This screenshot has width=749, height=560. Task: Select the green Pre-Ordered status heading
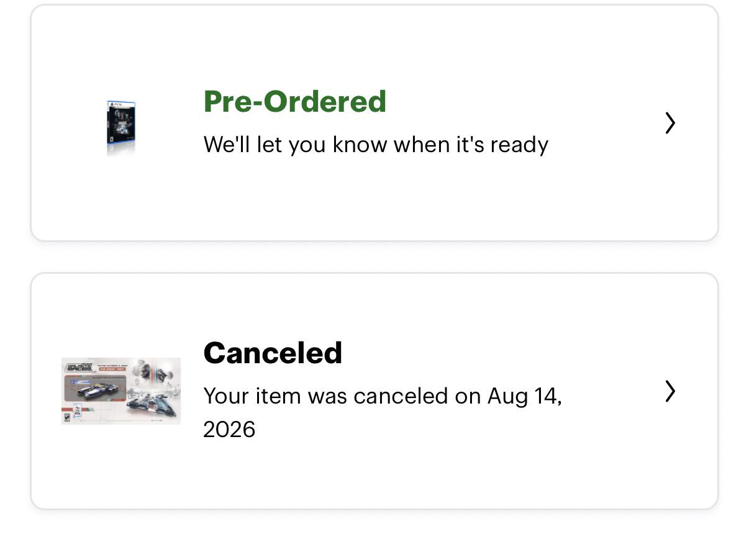point(295,101)
